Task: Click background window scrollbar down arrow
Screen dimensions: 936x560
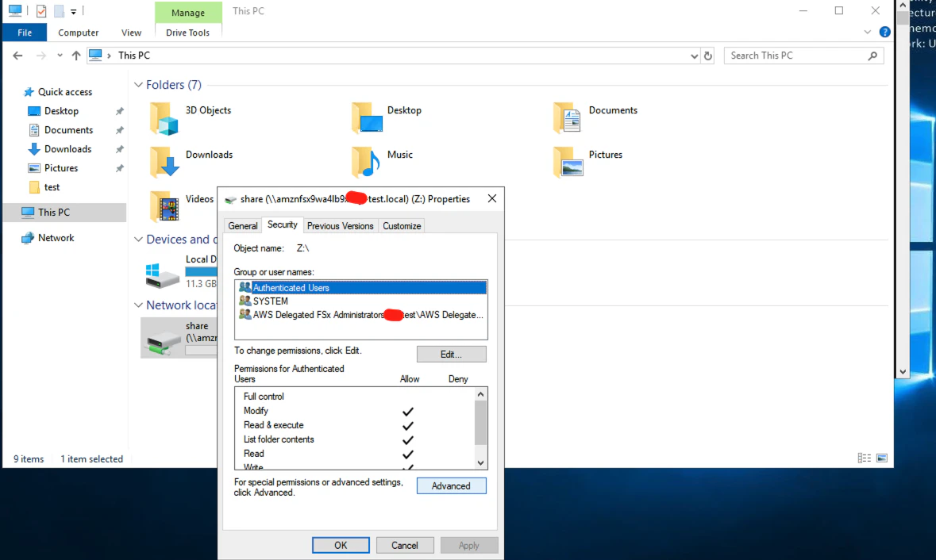Action: [903, 371]
